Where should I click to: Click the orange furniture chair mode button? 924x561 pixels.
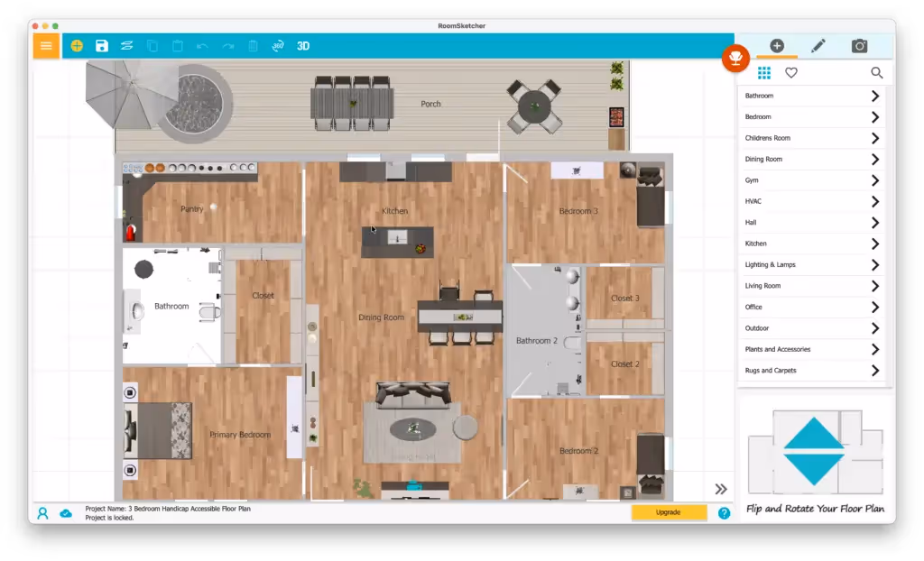(x=735, y=59)
